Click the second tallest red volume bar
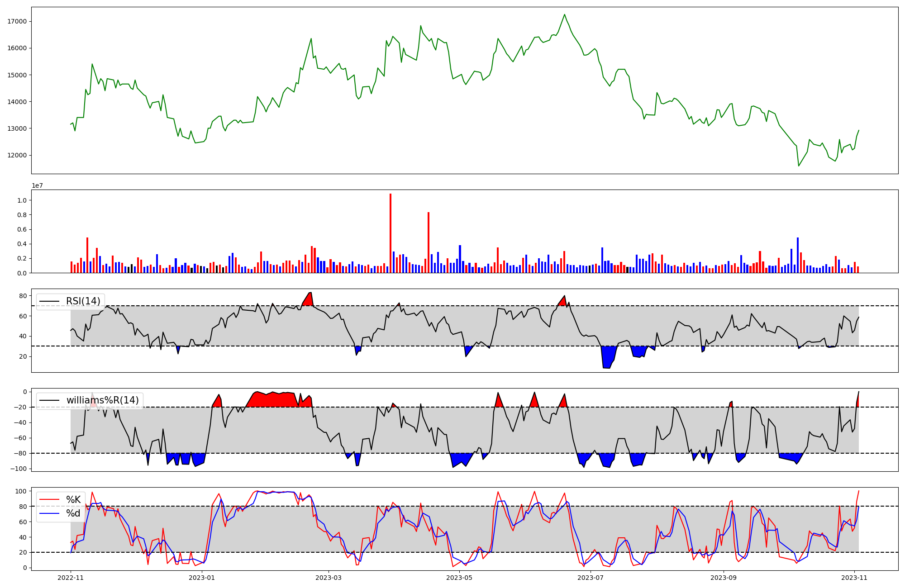Screen dimensions: 905x588 click(x=429, y=242)
